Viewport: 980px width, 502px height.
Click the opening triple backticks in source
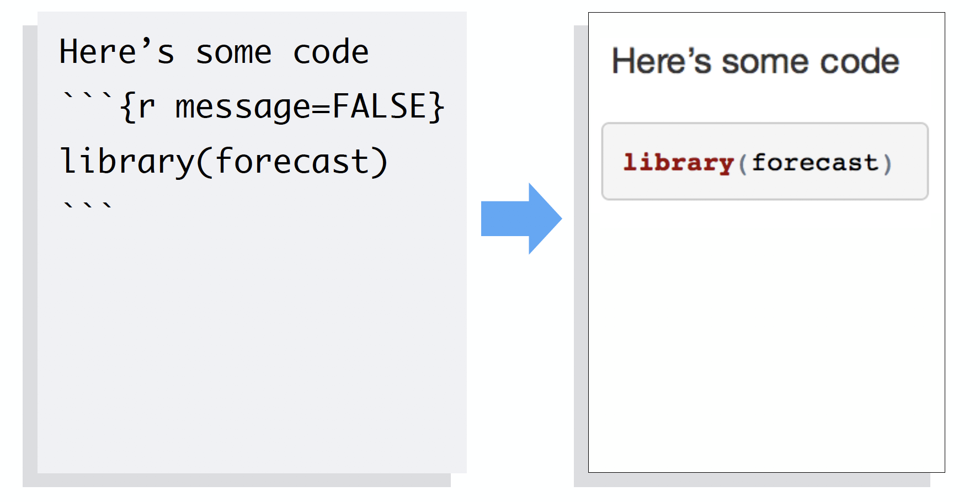[87, 100]
